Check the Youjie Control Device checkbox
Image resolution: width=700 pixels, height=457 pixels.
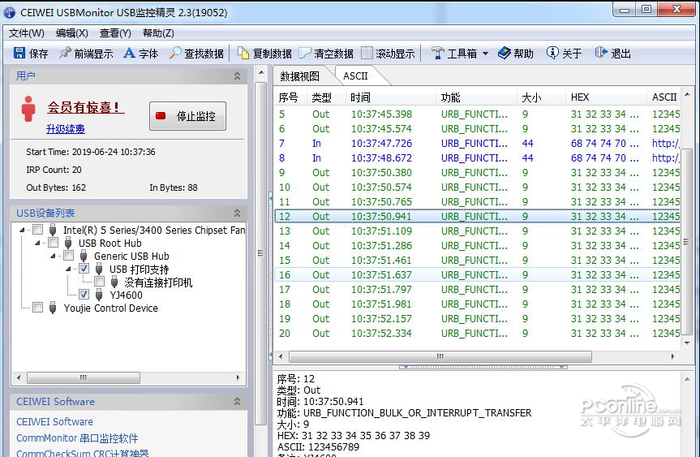(38, 307)
